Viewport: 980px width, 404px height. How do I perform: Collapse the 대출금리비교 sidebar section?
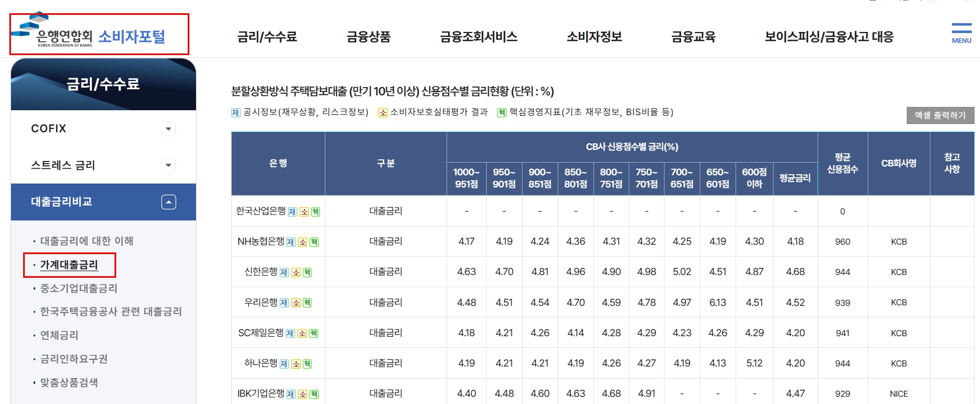pos(168,202)
